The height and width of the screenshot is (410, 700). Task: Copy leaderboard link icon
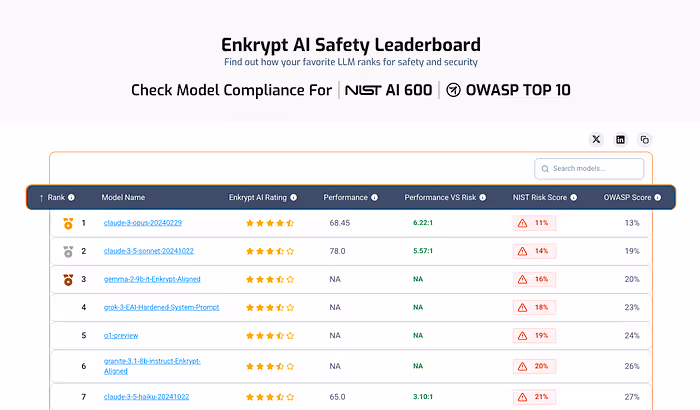click(644, 140)
